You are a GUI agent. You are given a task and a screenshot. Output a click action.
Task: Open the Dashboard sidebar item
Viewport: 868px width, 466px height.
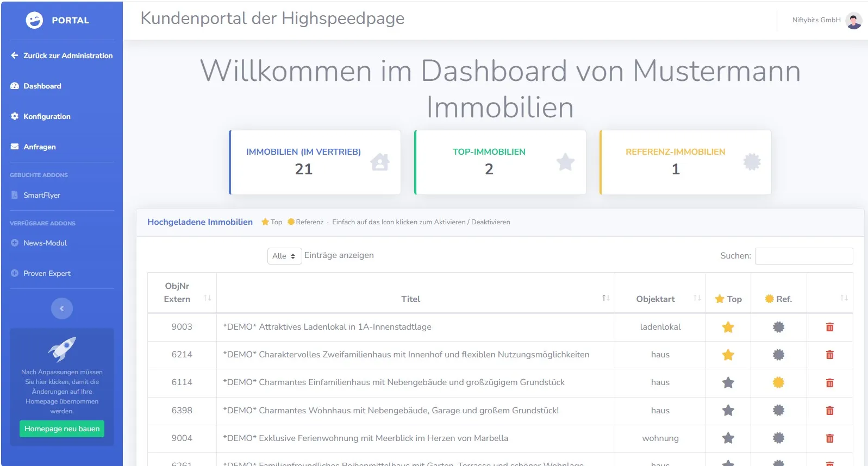click(x=36, y=86)
